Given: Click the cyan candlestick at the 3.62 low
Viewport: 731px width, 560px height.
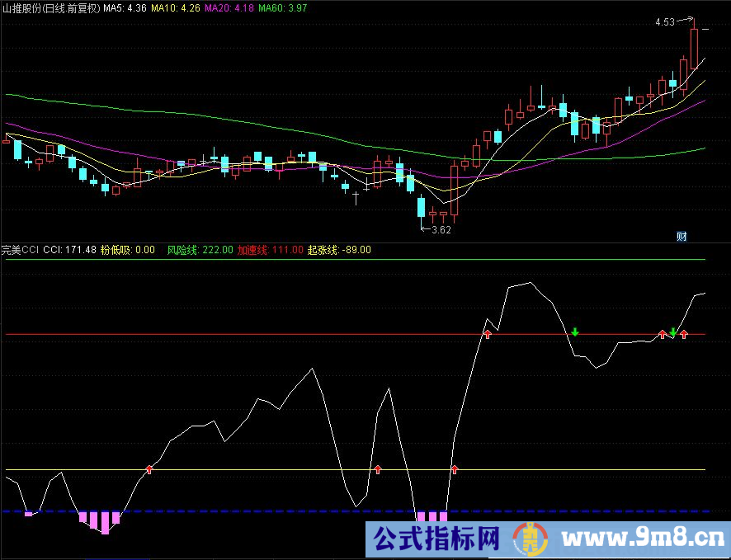Looking at the screenshot, I should coord(422,207).
